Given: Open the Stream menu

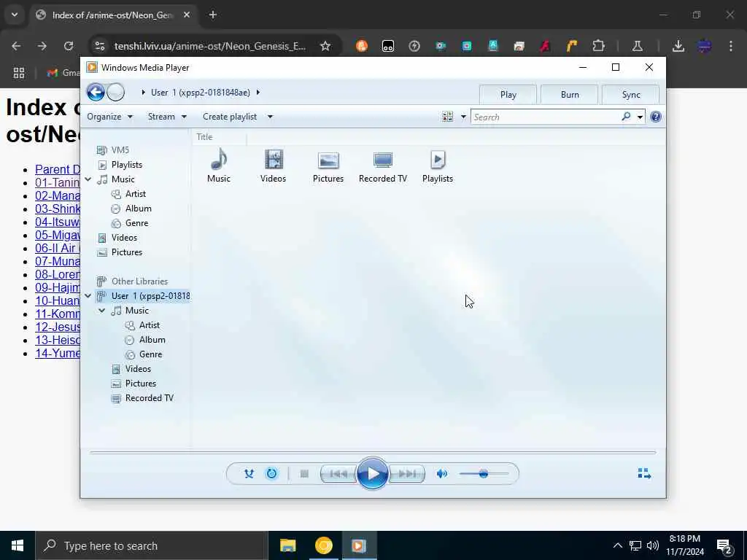Looking at the screenshot, I should (167, 117).
